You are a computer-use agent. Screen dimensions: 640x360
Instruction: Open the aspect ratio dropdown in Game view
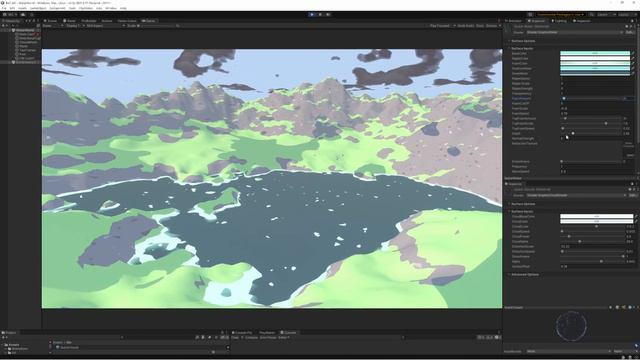point(105,26)
